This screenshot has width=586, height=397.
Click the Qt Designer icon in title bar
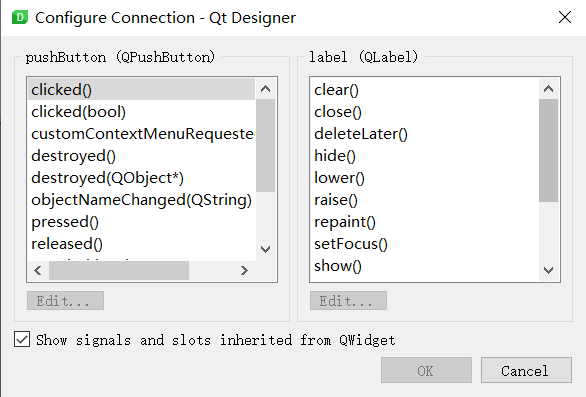pyautogui.click(x=20, y=17)
